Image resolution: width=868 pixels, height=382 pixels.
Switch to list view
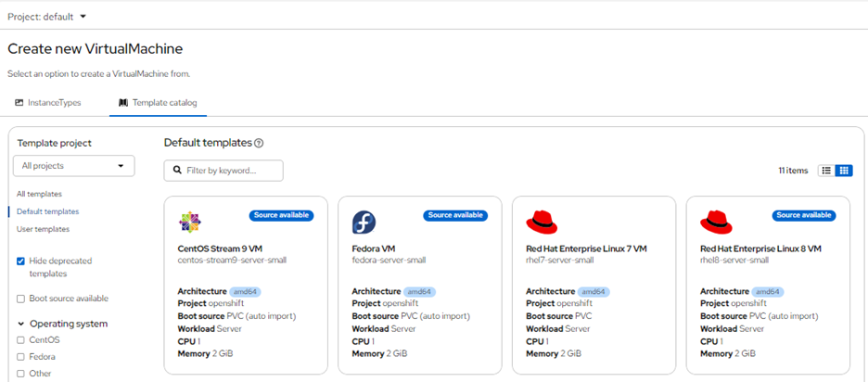tap(826, 171)
